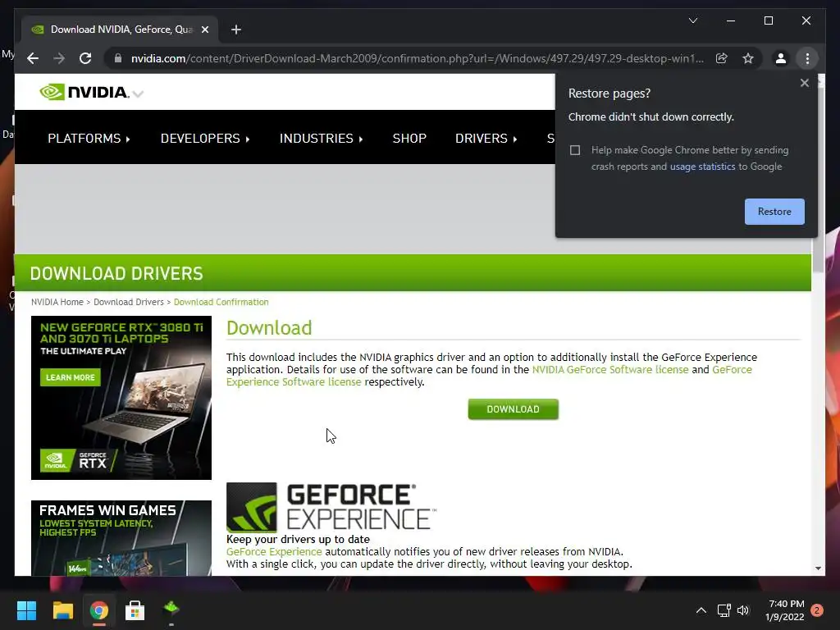This screenshot has width=840, height=630.
Task: Enable sending crash reports checkbox
Action: [x=575, y=150]
